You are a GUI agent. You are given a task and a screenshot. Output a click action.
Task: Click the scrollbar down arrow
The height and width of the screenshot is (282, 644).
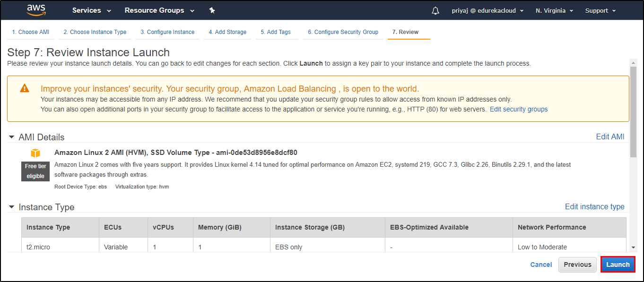point(633,248)
